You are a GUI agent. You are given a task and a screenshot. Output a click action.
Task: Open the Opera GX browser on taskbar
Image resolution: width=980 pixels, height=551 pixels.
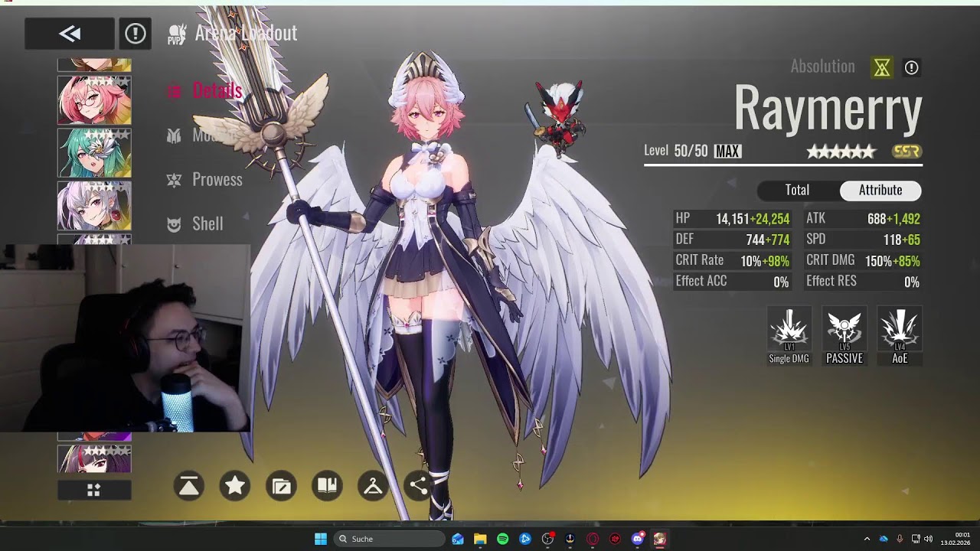tap(593, 539)
